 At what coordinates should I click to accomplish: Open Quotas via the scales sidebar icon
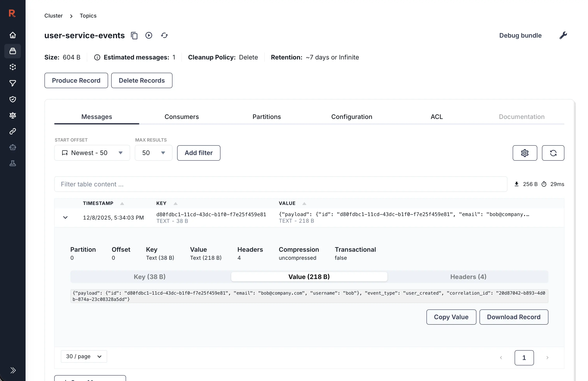tap(13, 115)
